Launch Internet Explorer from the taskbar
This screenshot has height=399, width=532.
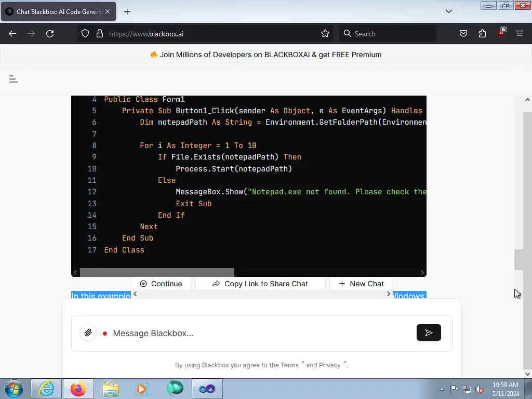(x=46, y=389)
